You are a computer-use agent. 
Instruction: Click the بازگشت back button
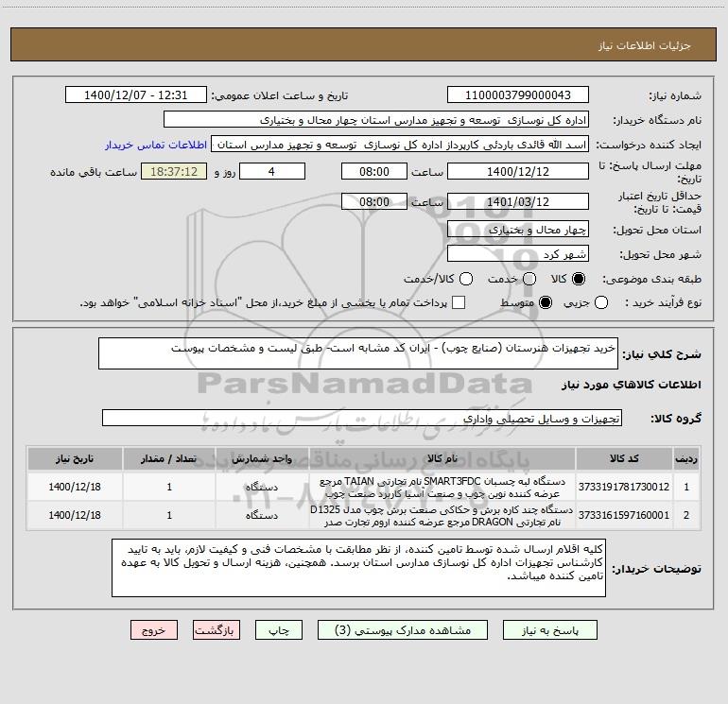point(217,630)
